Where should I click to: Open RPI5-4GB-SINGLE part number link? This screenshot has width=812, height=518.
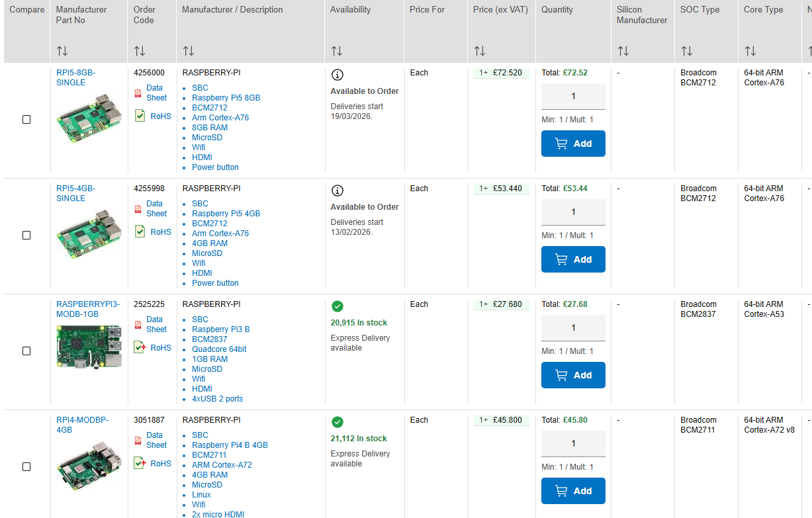[75, 193]
